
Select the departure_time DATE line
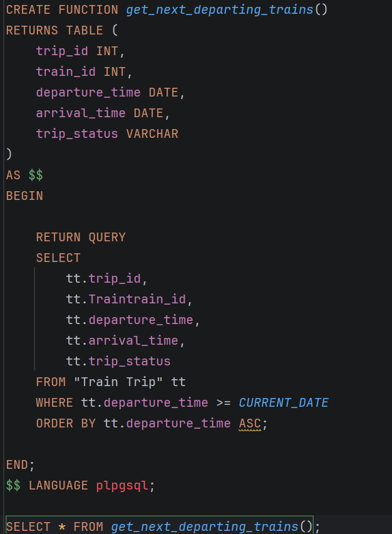click(x=110, y=93)
